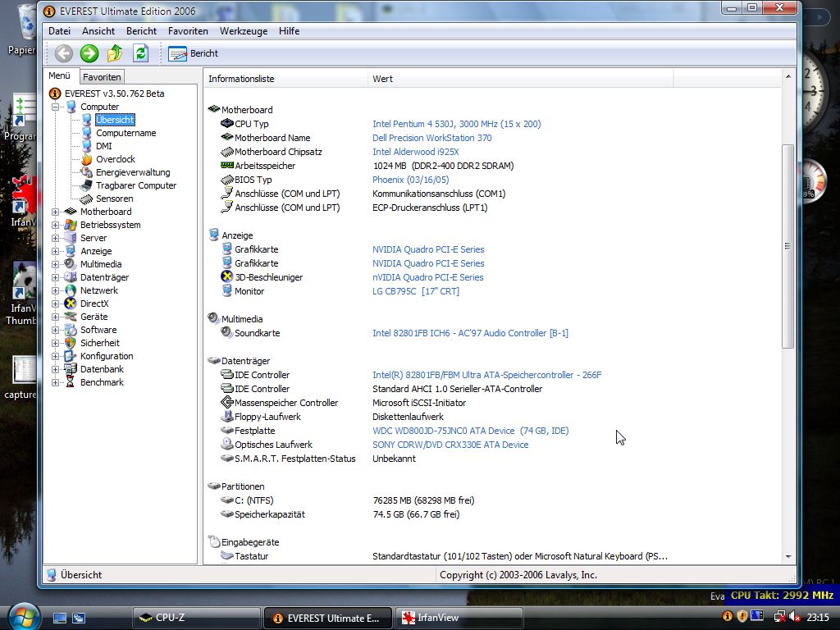
Task: Open the Werkzeuge menu
Action: coord(243,31)
